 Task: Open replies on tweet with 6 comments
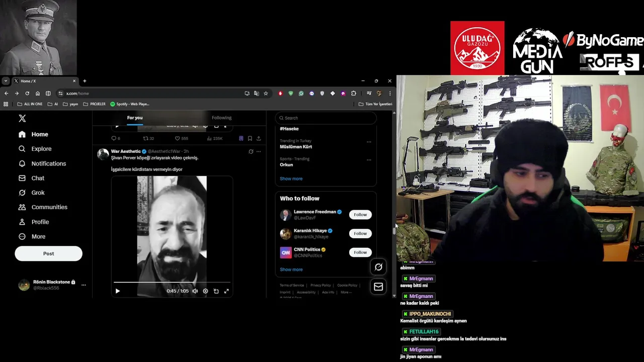pos(116,138)
